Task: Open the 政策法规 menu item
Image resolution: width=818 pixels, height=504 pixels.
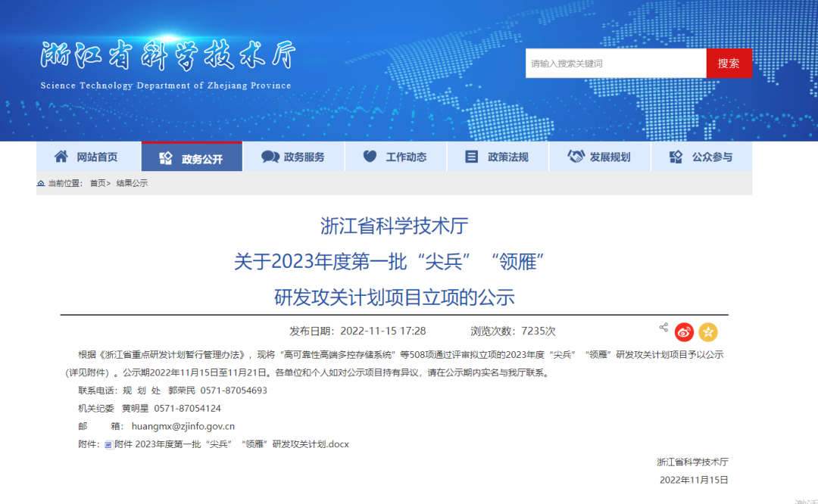Action: point(498,157)
